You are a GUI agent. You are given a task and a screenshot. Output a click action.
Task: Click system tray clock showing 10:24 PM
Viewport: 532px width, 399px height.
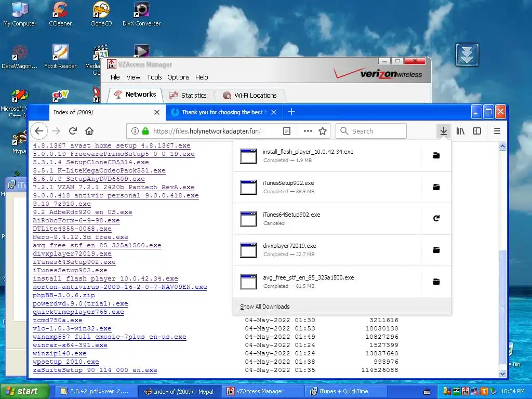click(512, 392)
